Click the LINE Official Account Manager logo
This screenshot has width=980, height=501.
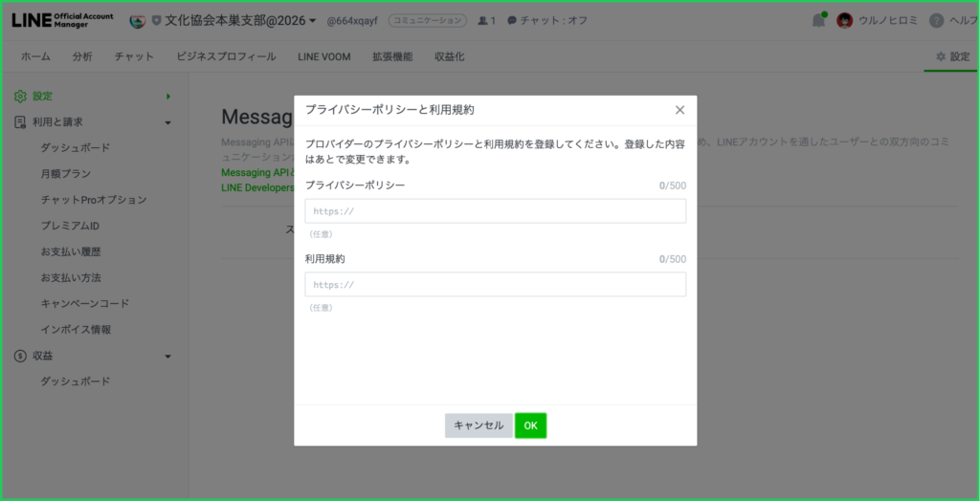point(62,20)
